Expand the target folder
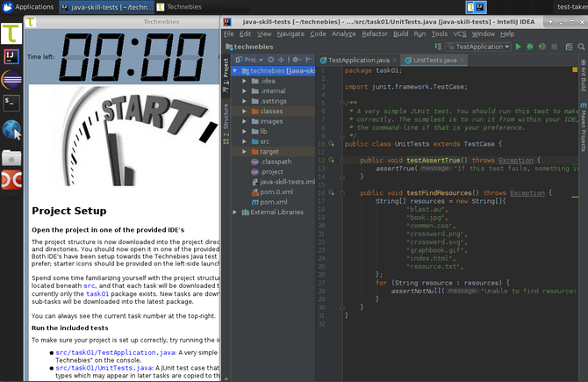 245,152
